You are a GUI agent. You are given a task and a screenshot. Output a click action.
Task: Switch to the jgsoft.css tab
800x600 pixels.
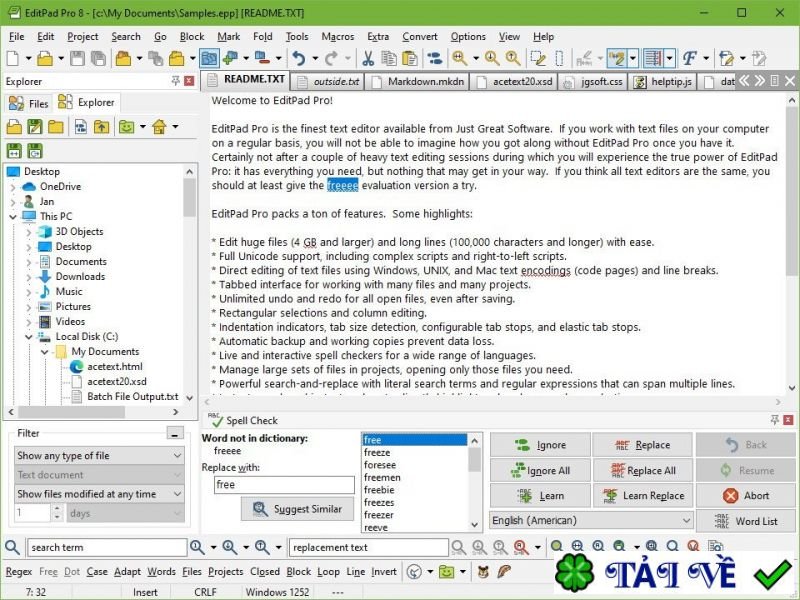593,82
